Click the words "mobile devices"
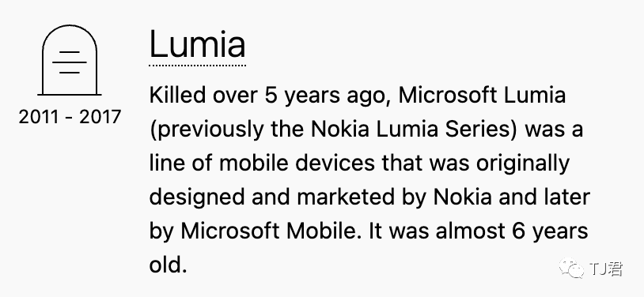644x297 pixels. pos(297,164)
